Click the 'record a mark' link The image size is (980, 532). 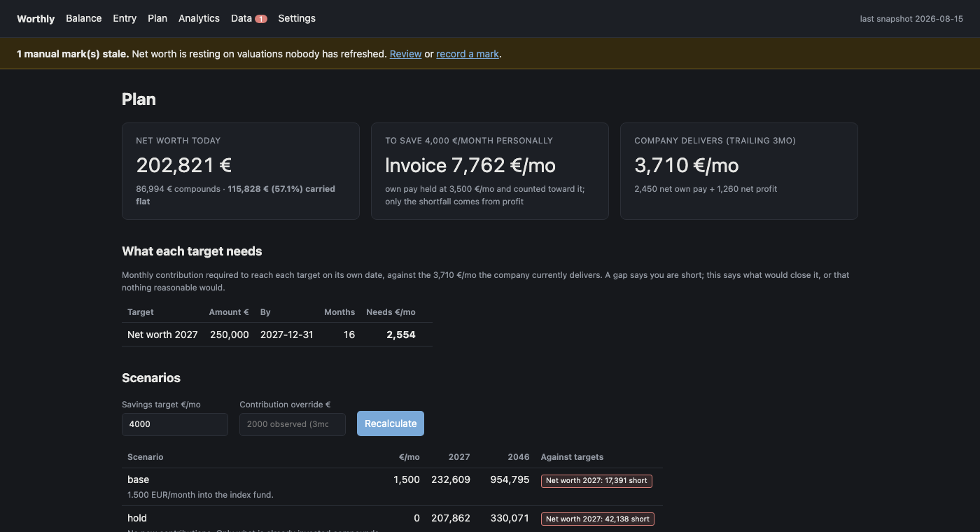click(468, 54)
